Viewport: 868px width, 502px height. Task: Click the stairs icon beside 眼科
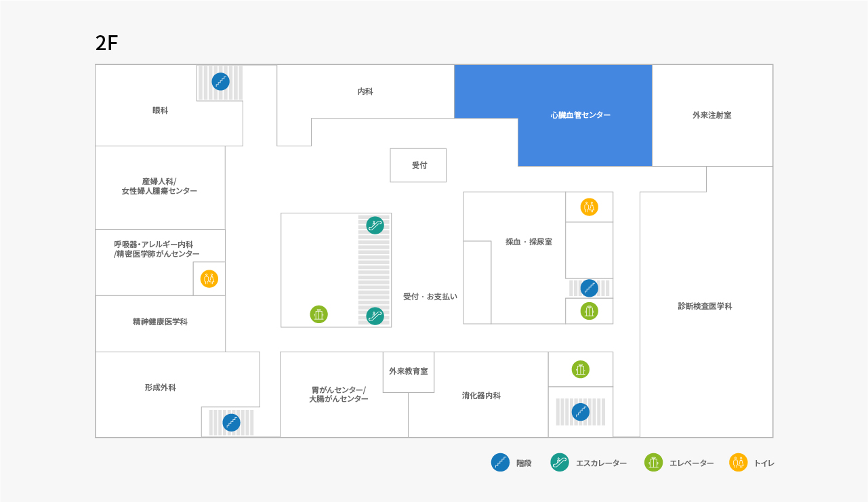pyautogui.click(x=220, y=82)
